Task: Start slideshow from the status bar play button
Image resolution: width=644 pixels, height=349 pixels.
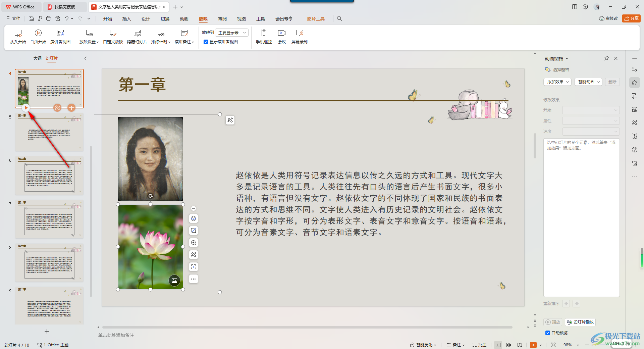Action: [533, 345]
